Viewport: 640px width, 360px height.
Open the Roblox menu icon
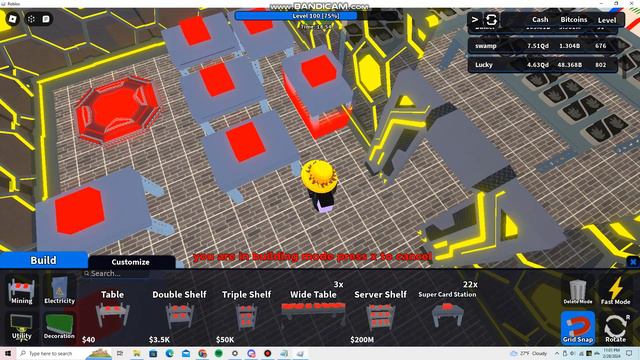[13, 19]
